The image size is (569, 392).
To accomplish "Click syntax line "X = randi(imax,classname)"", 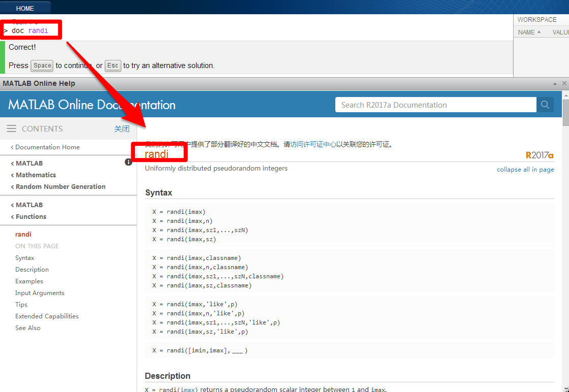I will (197, 258).
